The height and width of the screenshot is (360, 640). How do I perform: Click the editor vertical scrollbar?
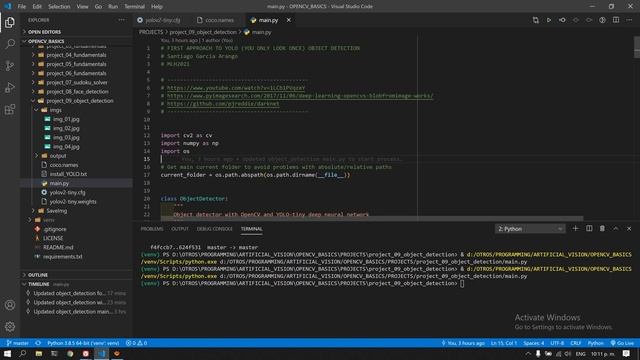point(637,47)
